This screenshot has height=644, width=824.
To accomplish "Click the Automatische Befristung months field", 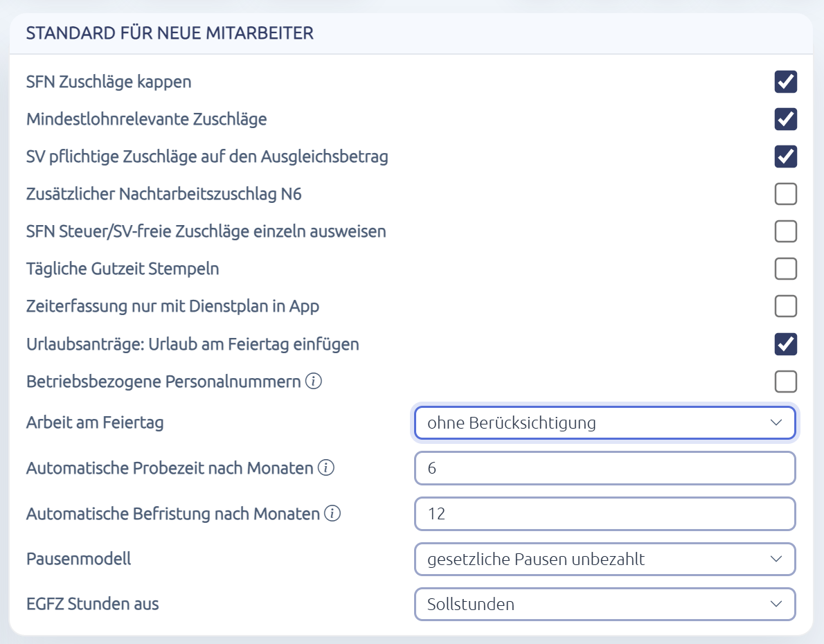I will click(x=605, y=514).
